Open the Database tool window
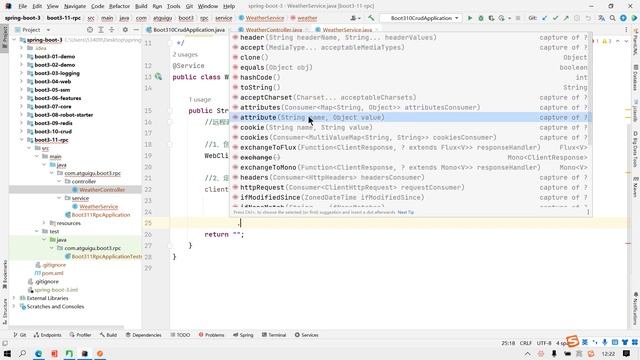The height and width of the screenshot is (360, 640). 636,78
